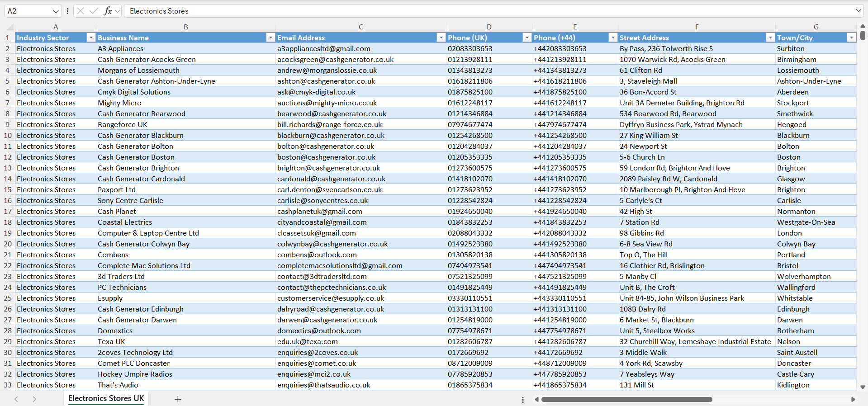Select column C header
This screenshot has height=406, width=868.
click(361, 27)
